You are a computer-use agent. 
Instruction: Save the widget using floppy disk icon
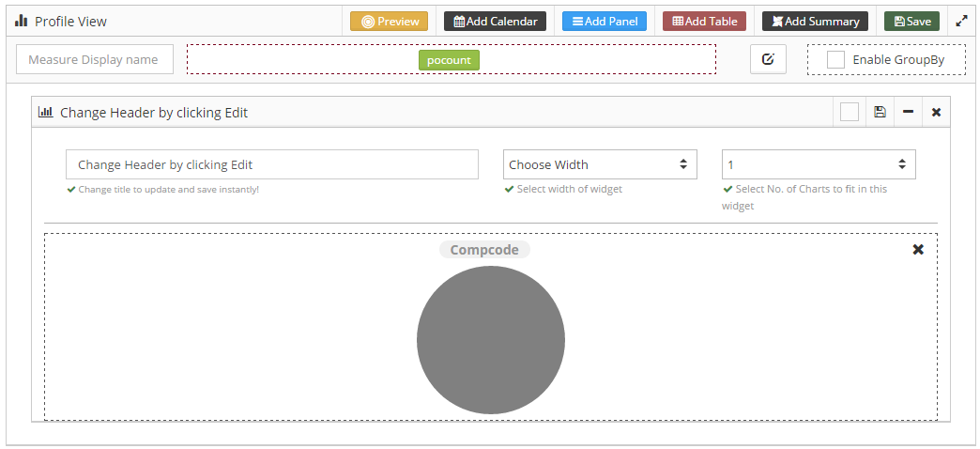coord(880,112)
